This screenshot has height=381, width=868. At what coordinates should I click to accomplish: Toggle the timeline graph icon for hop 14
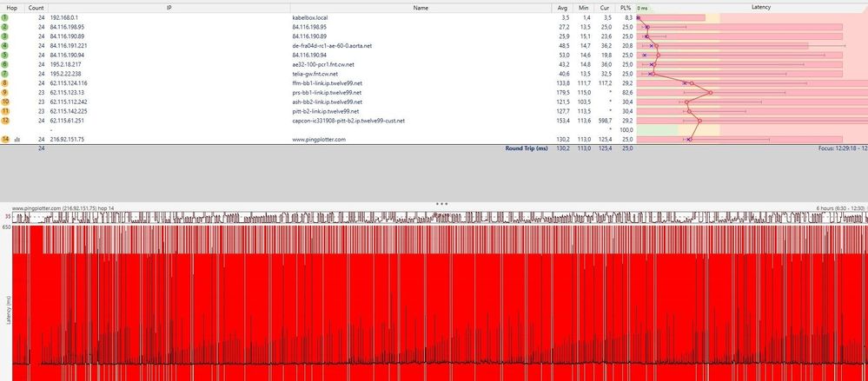pos(17,140)
